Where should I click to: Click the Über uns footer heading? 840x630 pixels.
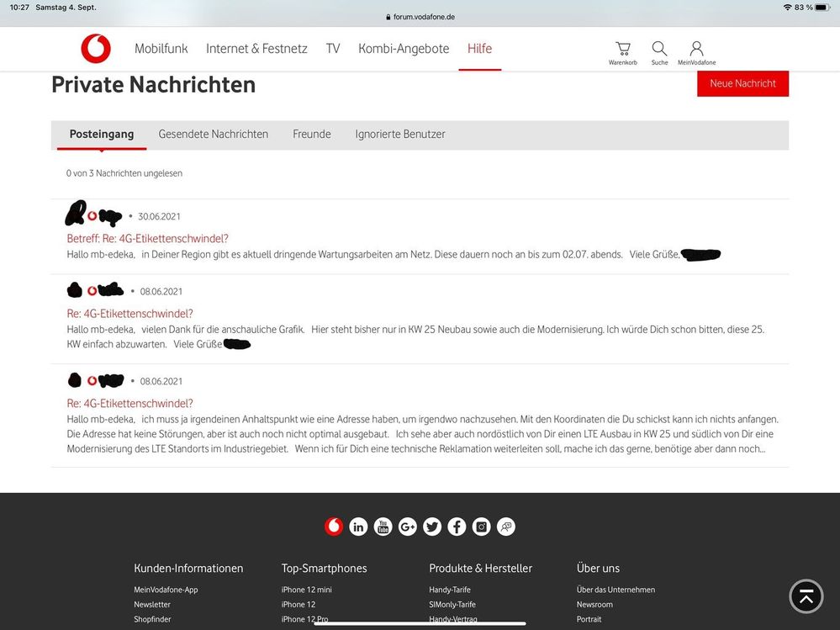click(598, 569)
